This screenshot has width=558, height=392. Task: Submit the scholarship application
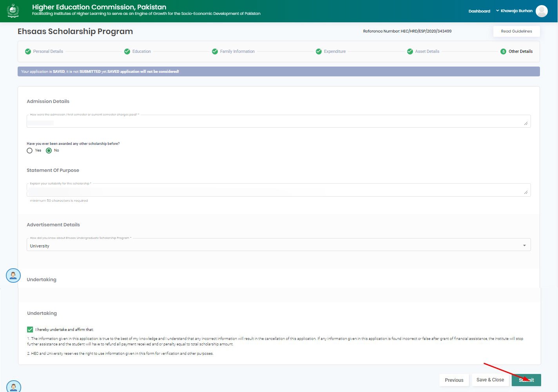click(526, 380)
